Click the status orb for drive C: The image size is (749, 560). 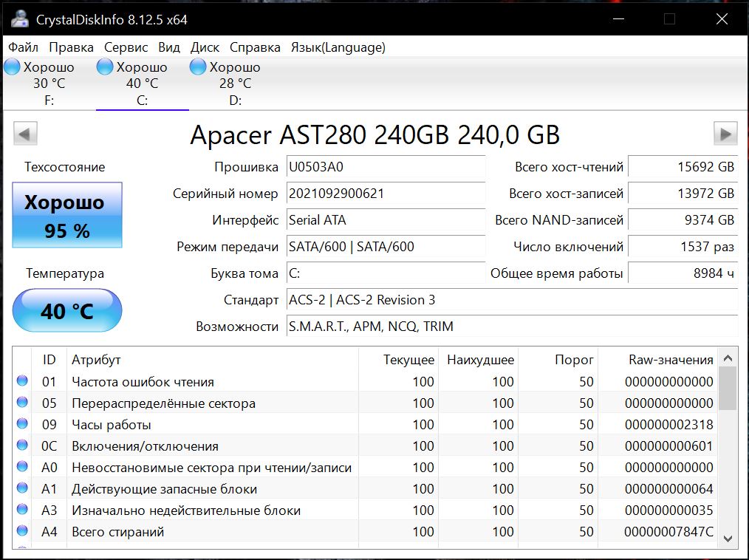[x=105, y=67]
